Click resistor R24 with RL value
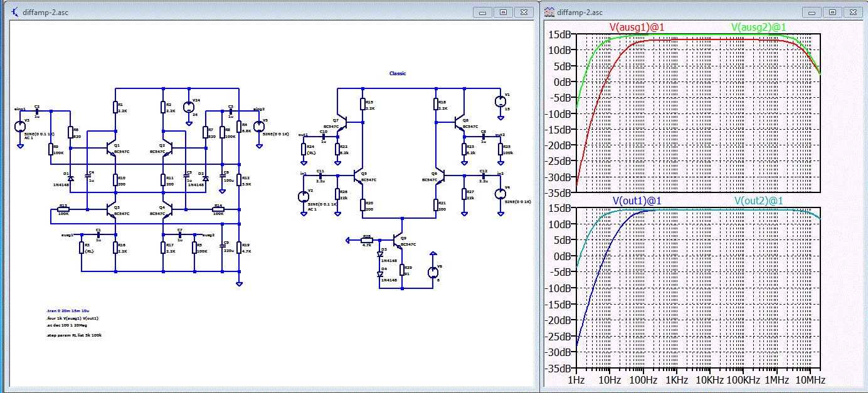This screenshot has width=868, height=393. click(304, 148)
